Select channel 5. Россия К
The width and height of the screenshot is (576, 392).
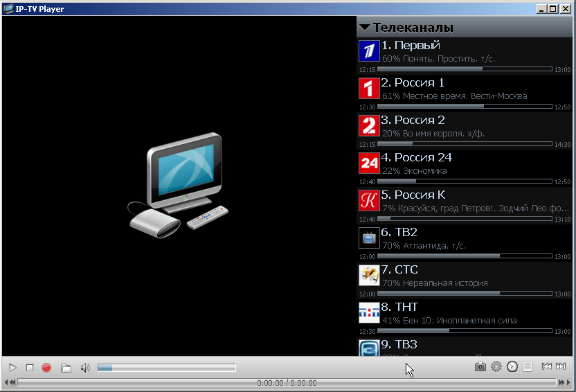coord(464,206)
